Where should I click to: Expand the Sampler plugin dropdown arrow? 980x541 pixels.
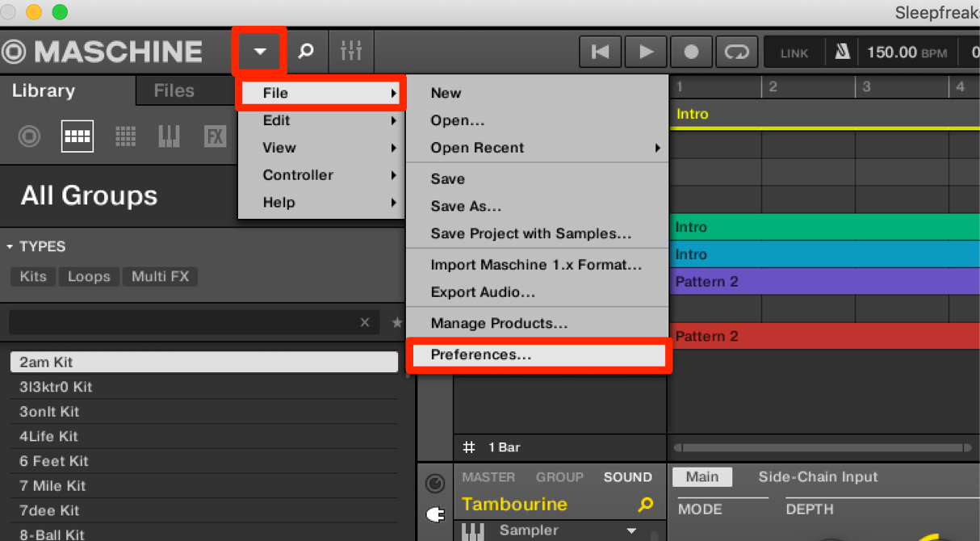point(631,531)
